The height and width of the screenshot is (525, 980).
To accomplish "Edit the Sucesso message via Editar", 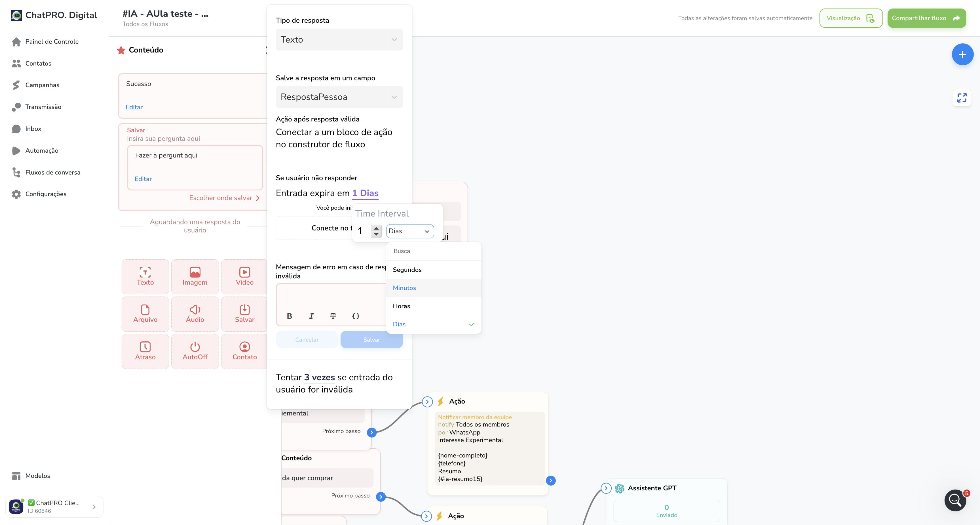I will pos(134,107).
